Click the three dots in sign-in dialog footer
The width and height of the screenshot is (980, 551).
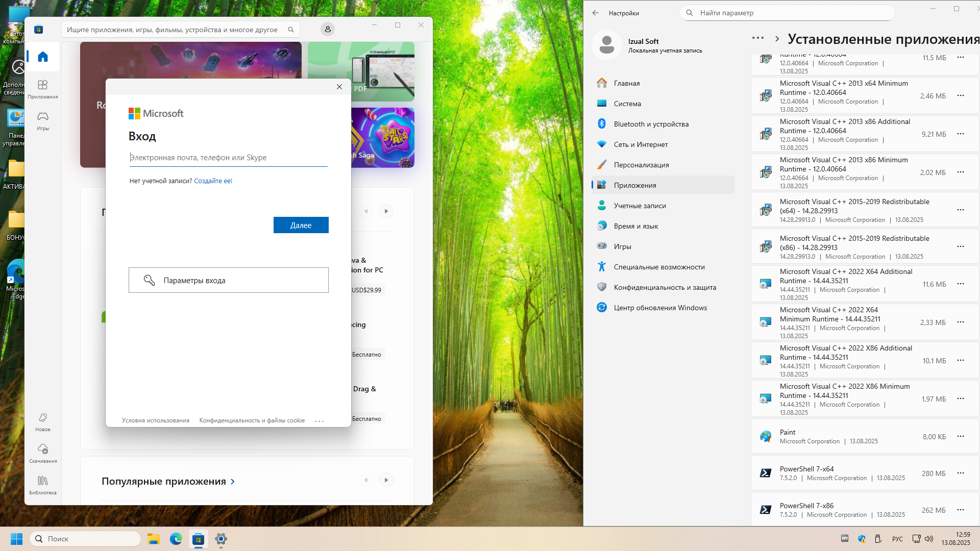tap(320, 421)
